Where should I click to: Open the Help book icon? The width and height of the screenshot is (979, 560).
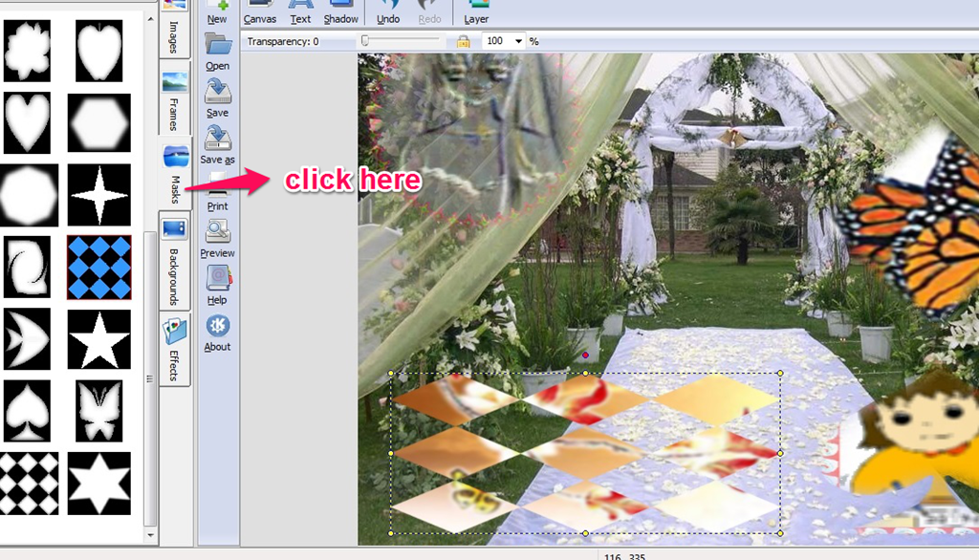(217, 286)
